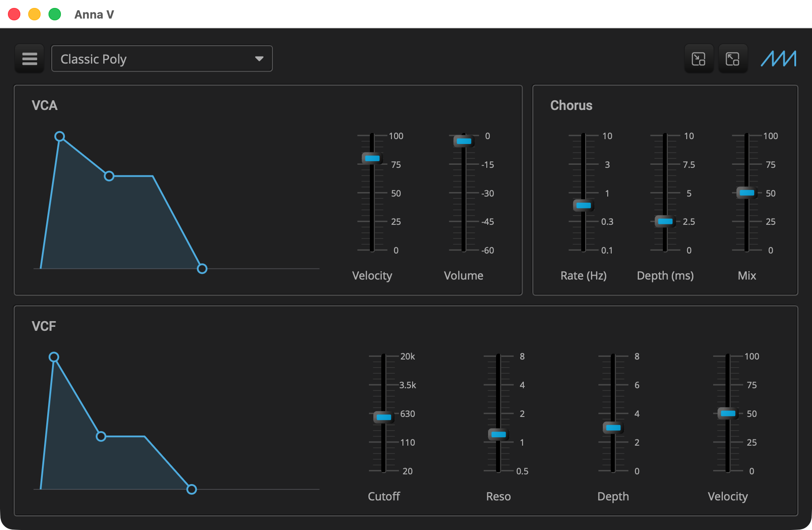Click the 0.5 mark on Reso scale

pos(522,471)
